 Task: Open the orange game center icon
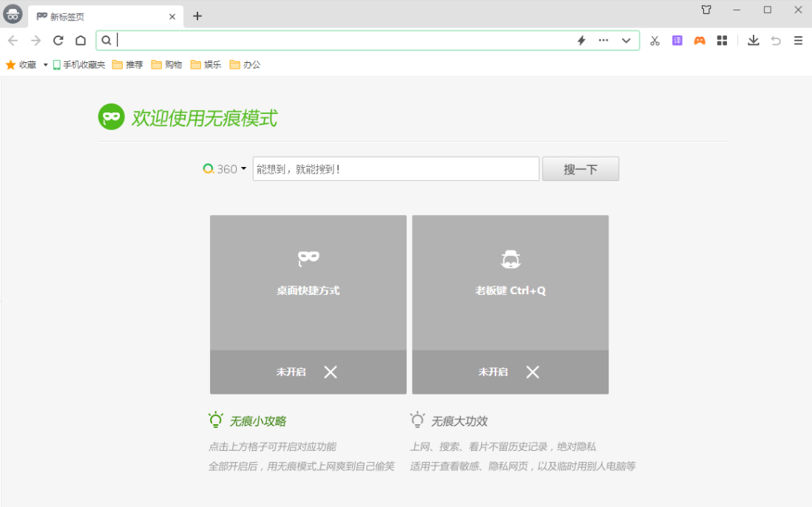pyautogui.click(x=700, y=41)
